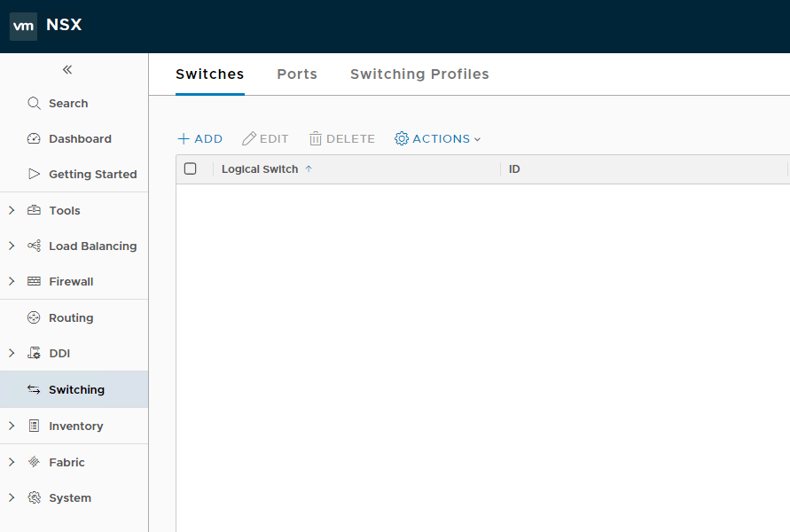The image size is (790, 532).
Task: Click the Routing icon in sidebar
Action: pyautogui.click(x=34, y=317)
